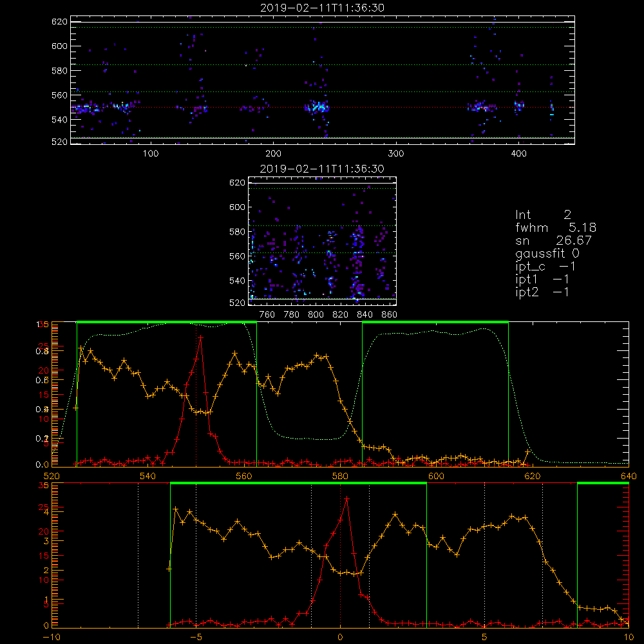Screen dimensions: 644x644
Task: Select the 'Int 2' readout text
Action: [543, 215]
